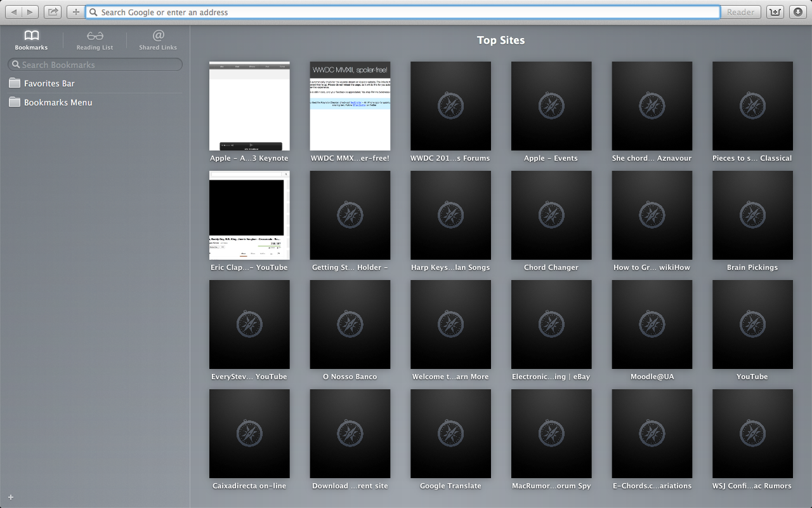Click the 'Brain Pickings' label text
The width and height of the screenshot is (812, 508).
click(752, 267)
